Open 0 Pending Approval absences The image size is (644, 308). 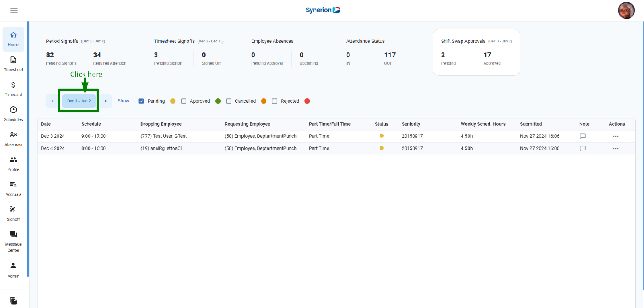coord(267,58)
